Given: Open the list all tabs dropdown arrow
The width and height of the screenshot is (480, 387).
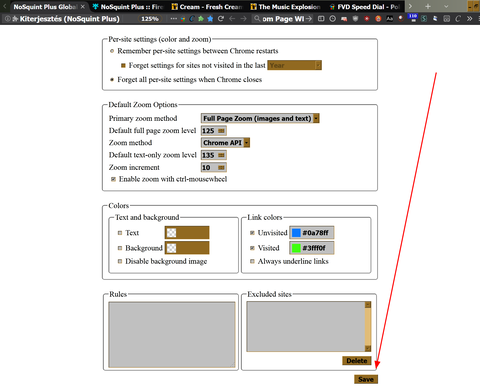Looking at the screenshot, I should pyautogui.click(x=446, y=6).
